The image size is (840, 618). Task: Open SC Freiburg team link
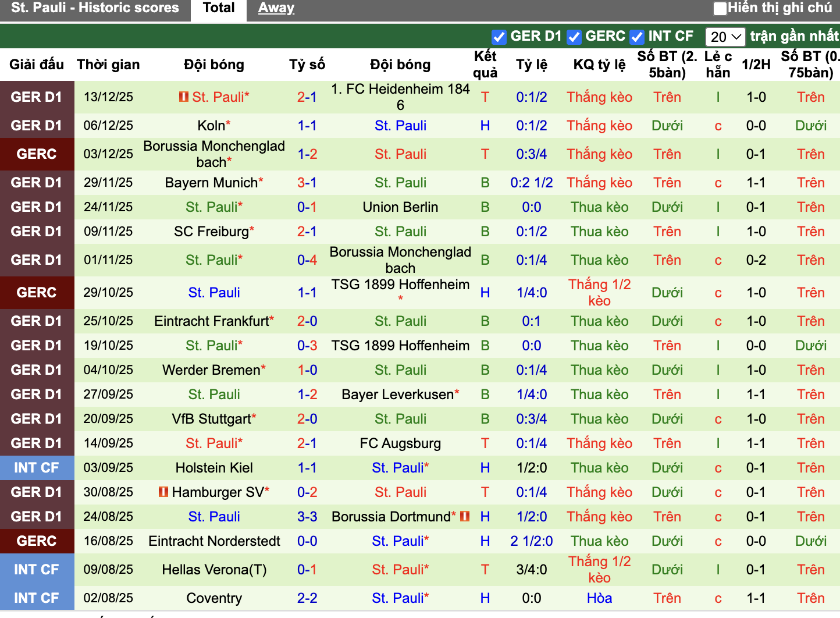[211, 232]
